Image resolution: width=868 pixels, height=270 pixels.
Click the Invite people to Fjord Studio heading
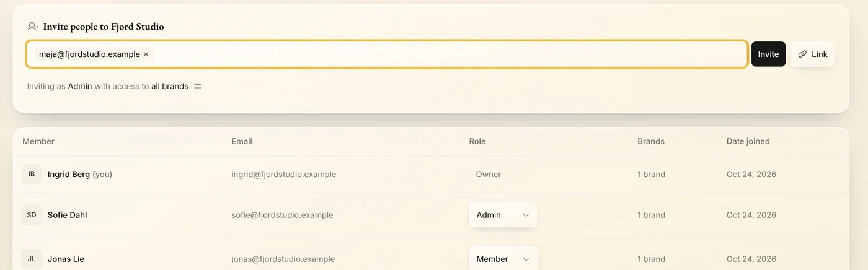(x=104, y=27)
